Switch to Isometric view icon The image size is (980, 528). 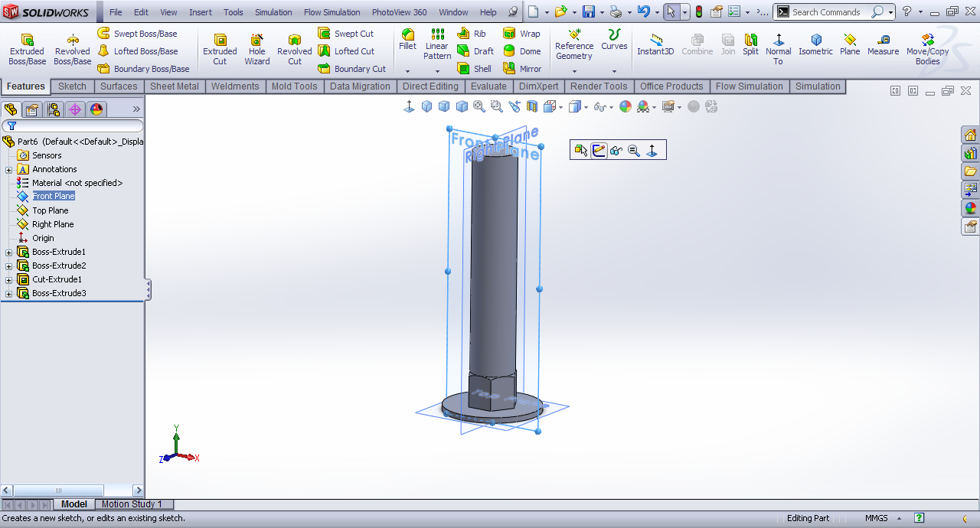point(815,44)
